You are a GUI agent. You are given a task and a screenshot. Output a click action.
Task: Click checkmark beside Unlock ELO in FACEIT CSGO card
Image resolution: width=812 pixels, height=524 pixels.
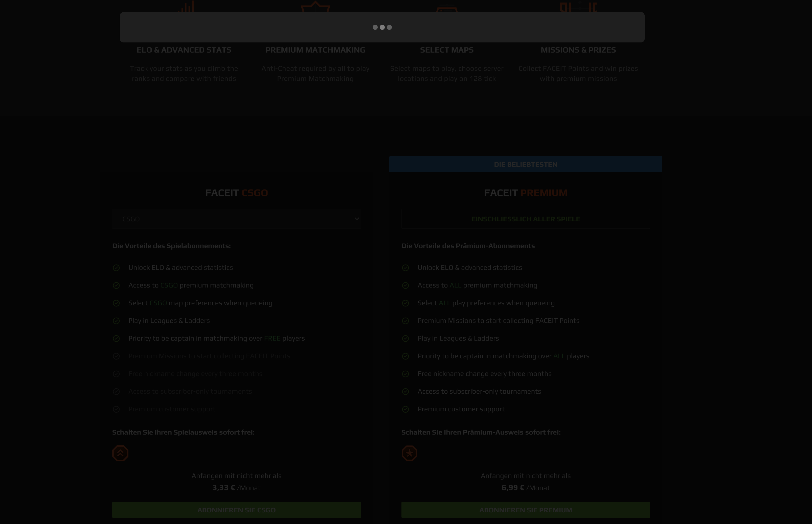coord(116,268)
